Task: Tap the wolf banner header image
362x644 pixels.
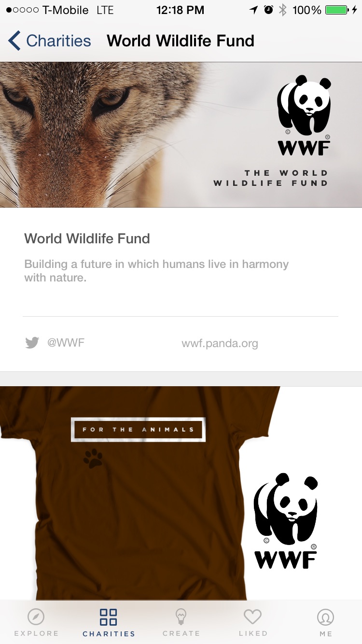Action: (x=181, y=135)
